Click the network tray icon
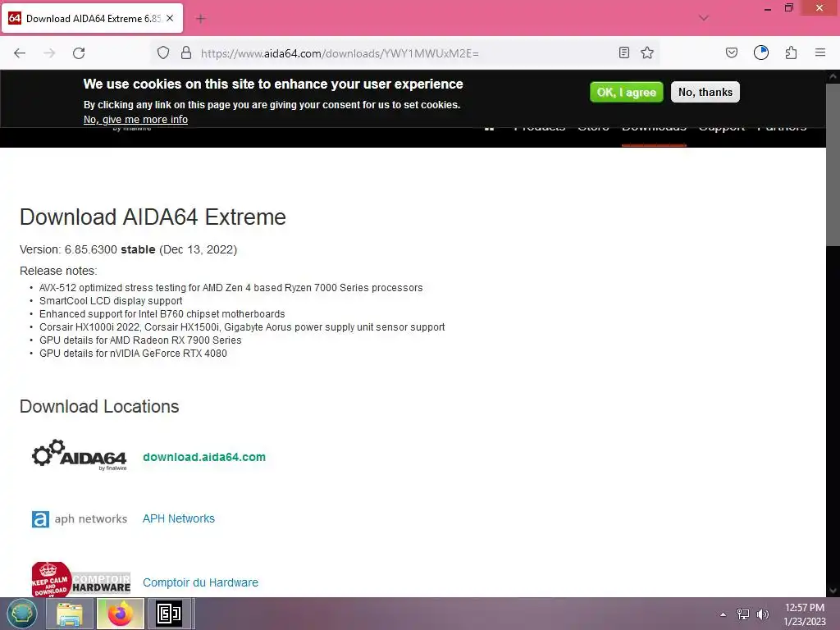The height and width of the screenshot is (630, 840). point(743,614)
